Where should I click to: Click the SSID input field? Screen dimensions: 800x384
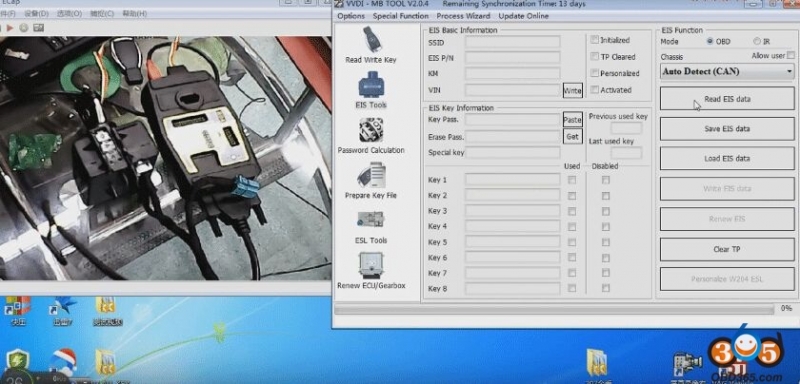pos(512,42)
